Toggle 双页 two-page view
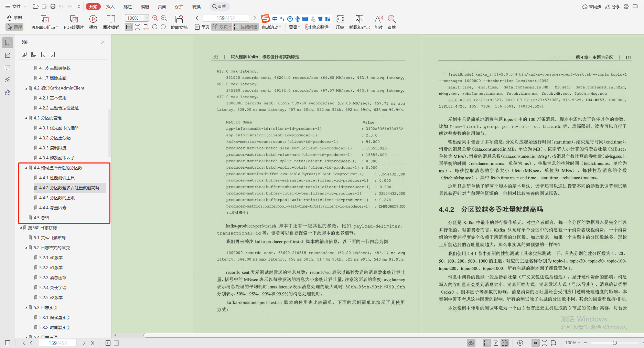Viewport: 644px width, 348px height. point(222,27)
